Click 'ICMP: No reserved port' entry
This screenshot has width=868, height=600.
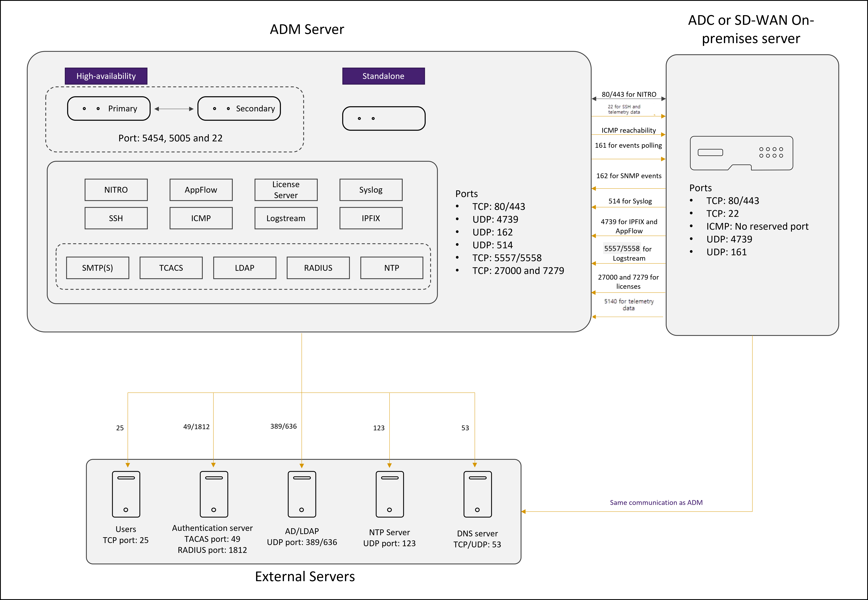coord(757,226)
